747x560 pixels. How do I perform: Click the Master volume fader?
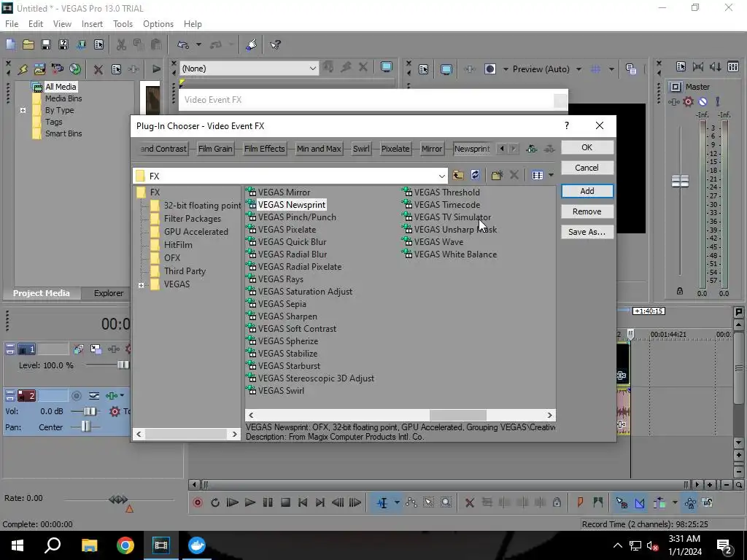(x=680, y=181)
